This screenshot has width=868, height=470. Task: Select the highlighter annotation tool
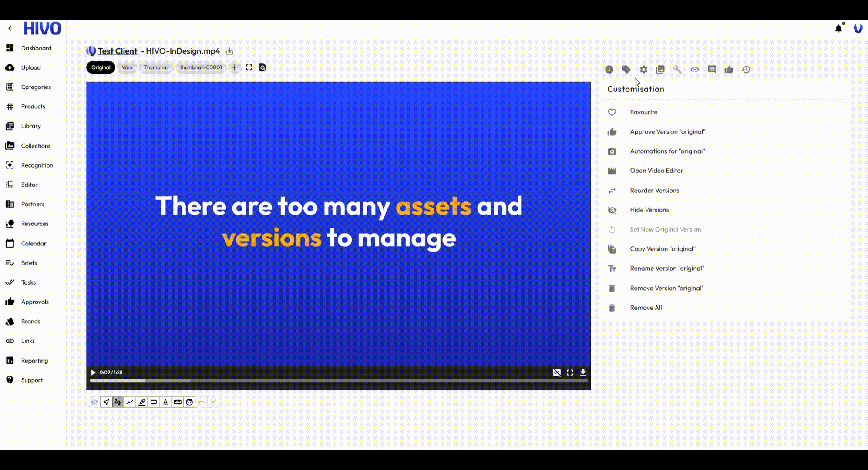click(142, 402)
